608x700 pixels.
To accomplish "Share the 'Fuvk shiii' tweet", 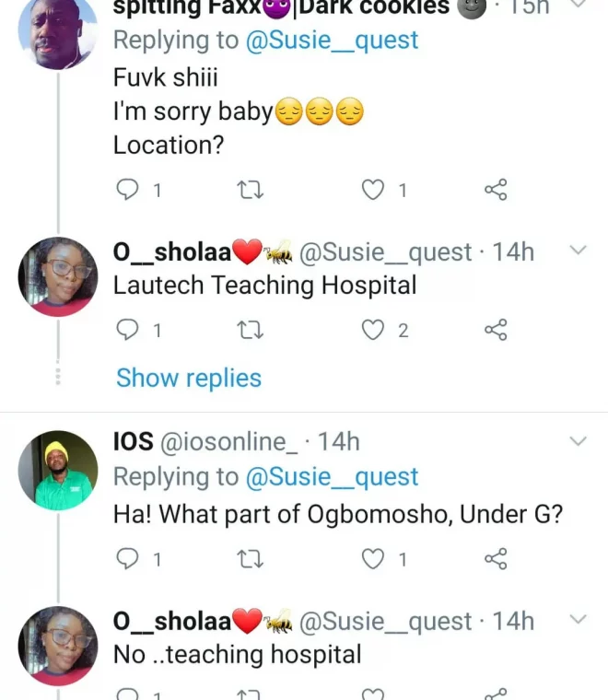I will (496, 191).
